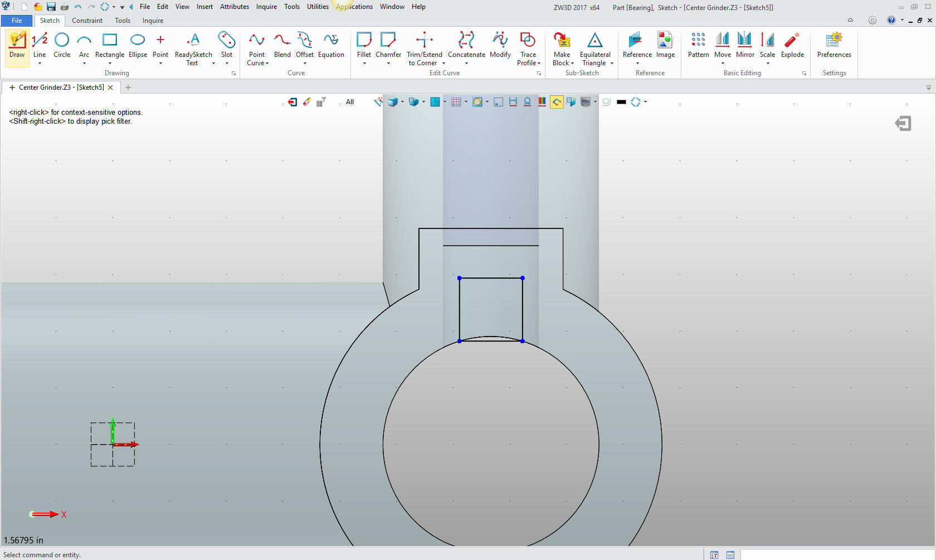
Task: Close the Center Grinder.Z3 Sketch5 tab
Action: tap(110, 87)
